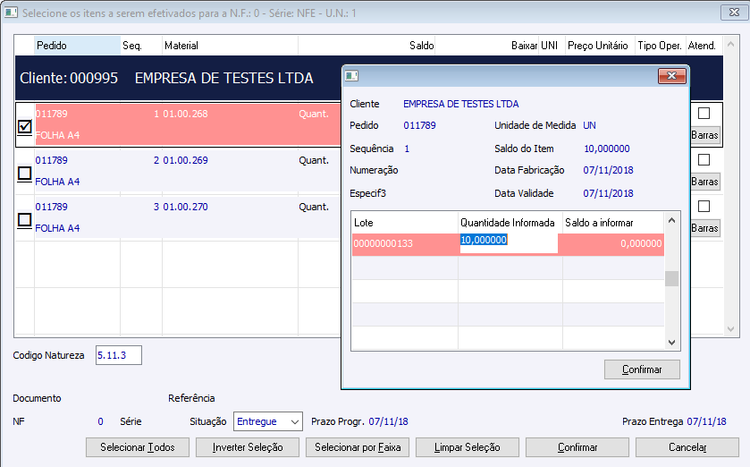Screen dimensions: 750x467
Task: Click the Tipo Oper. column header
Action: coord(660,45)
